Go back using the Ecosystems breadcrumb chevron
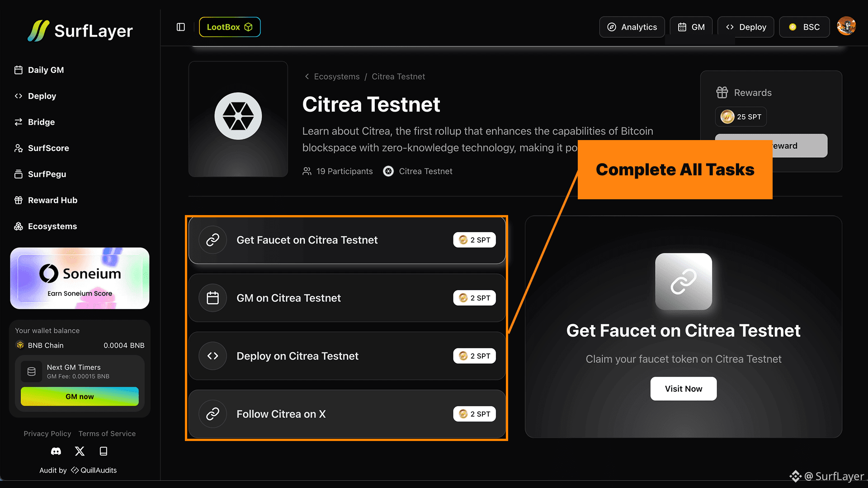Viewport: 868px width, 488px height. (x=307, y=77)
